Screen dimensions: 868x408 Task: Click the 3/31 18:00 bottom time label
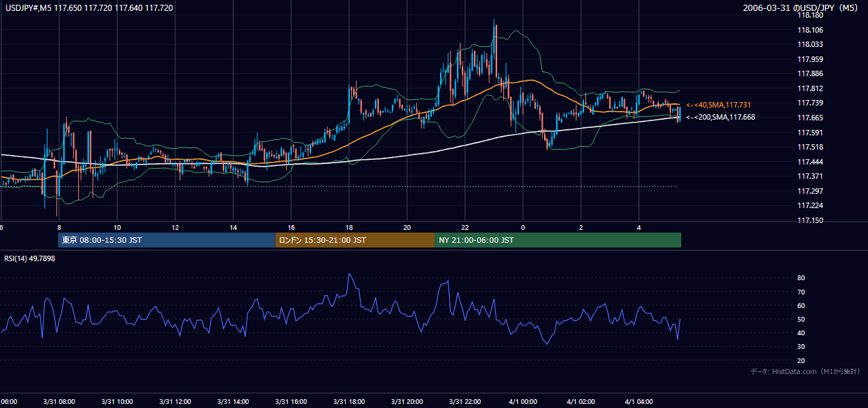[x=349, y=402]
